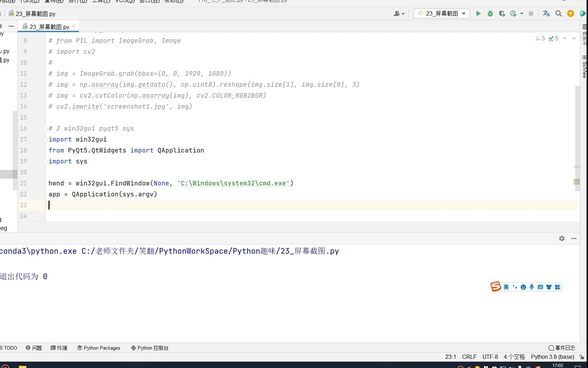Screen dimensions: 588x368
Task: Collapse the import block at line 17
Action: pyautogui.click(x=45, y=139)
